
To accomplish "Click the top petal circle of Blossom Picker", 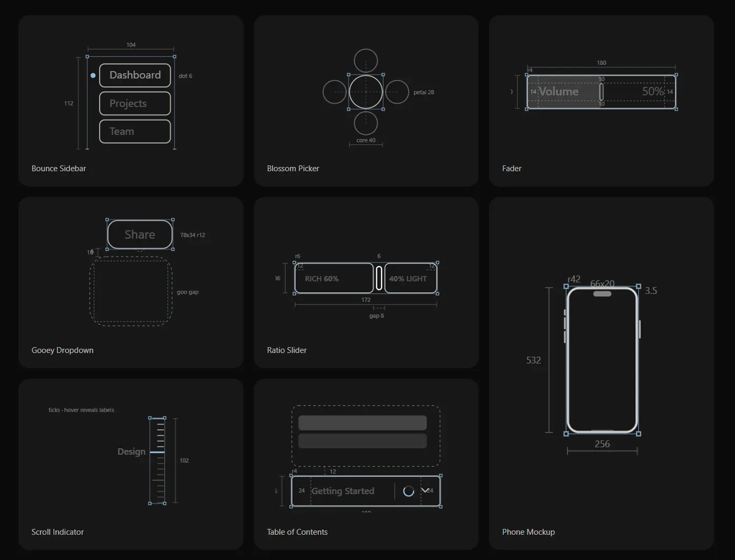I will pos(366,61).
